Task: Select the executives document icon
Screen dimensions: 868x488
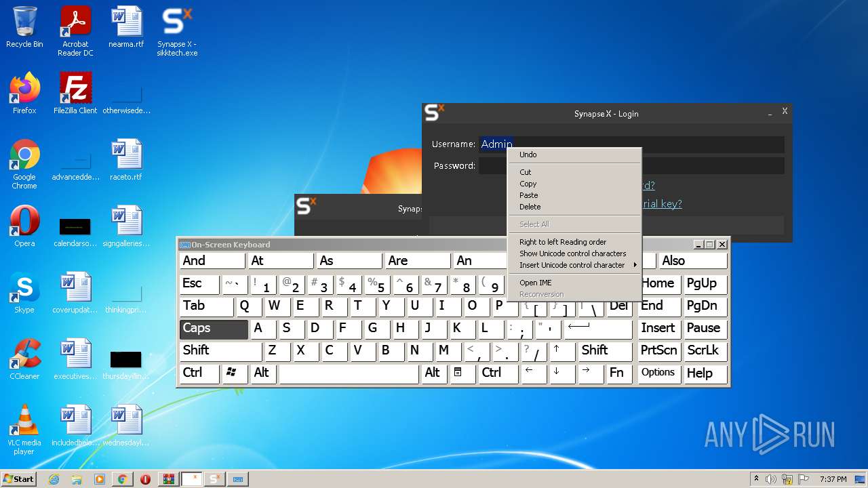Action: tap(75, 359)
